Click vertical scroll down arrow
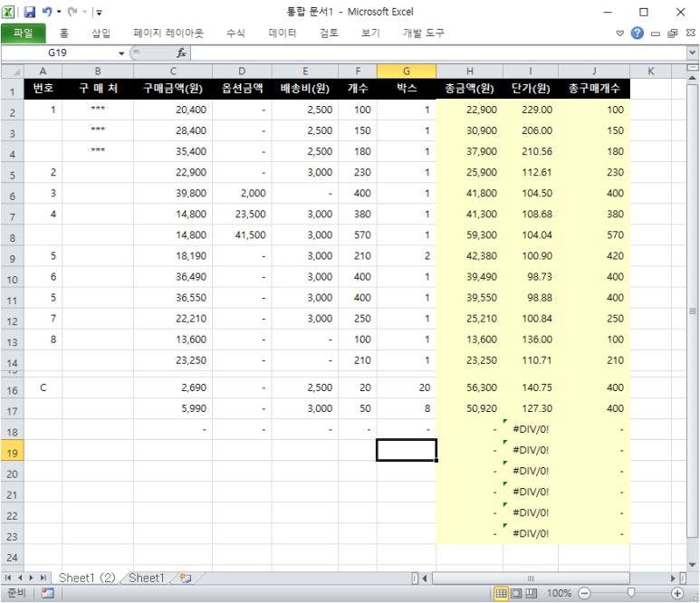The width and height of the screenshot is (700, 603). [693, 565]
